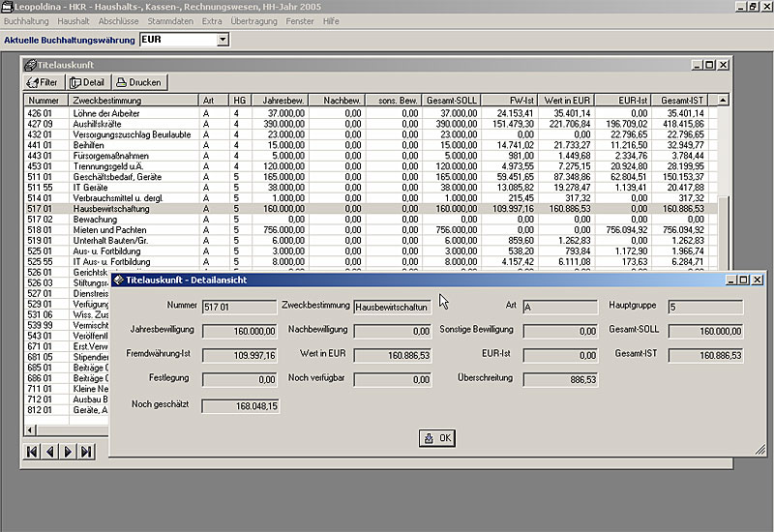
Task: Go to previous record arrow
Action: (x=50, y=452)
